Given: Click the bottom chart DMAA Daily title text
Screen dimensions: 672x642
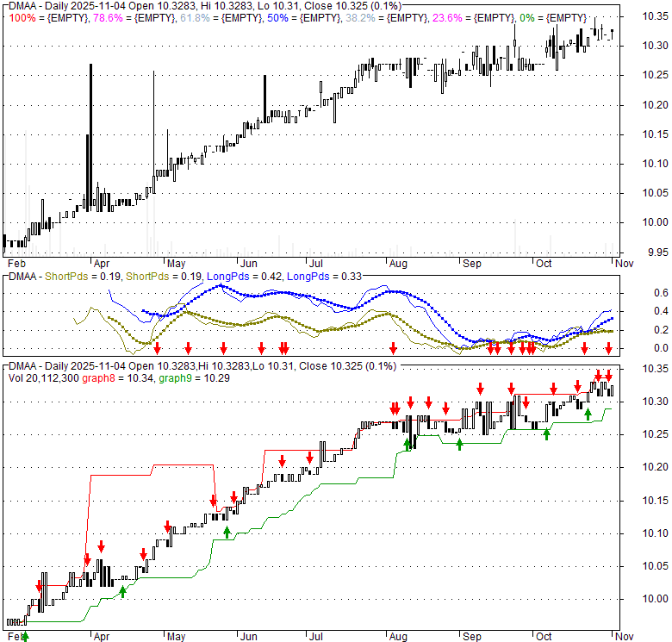Looking at the screenshot, I should 202,366.
